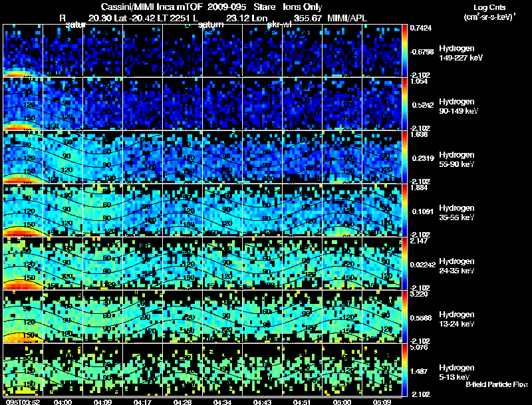Click the 3.220 color scale value
The image size is (532, 405).
click(419, 295)
